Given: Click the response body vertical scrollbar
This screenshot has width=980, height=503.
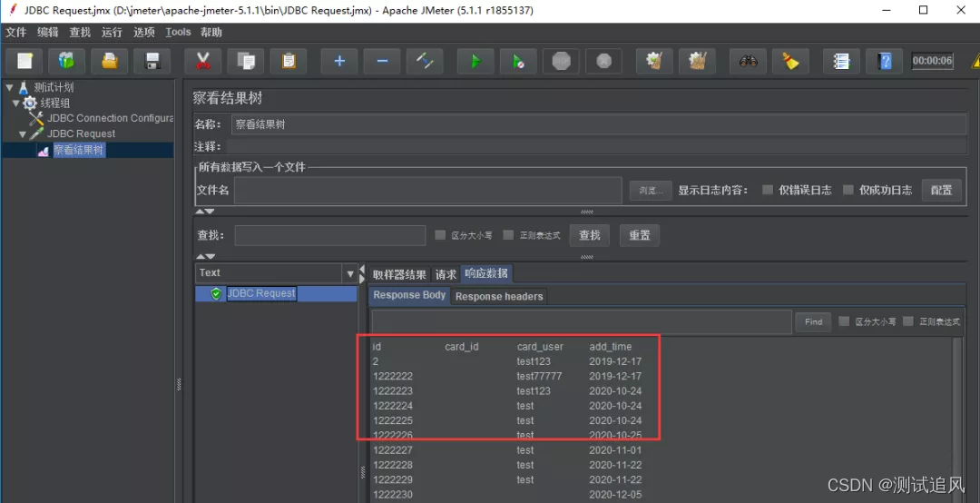Looking at the screenshot, I should [x=957, y=419].
